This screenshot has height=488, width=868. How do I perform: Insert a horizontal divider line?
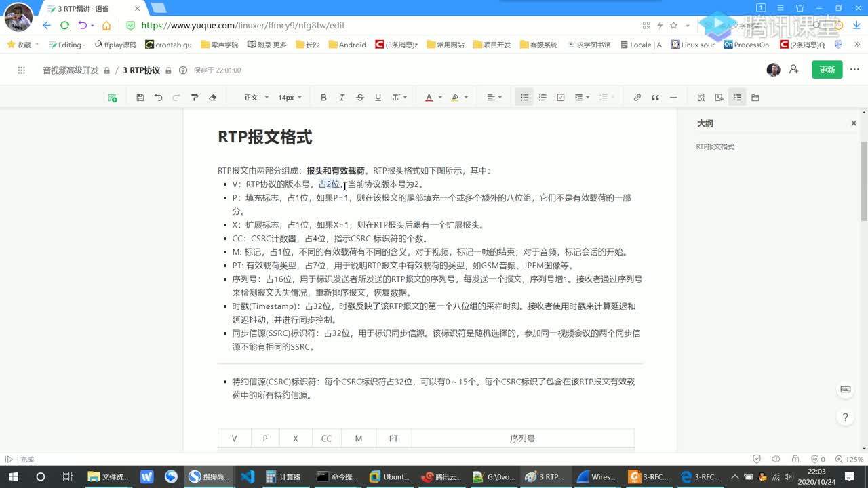673,98
